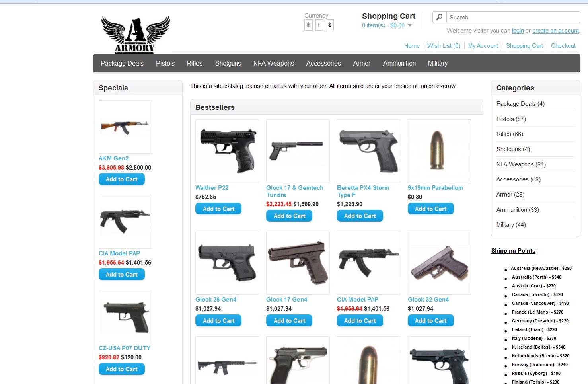The height and width of the screenshot is (384, 588).
Task: Expand the shopping cart dropdown arrow
Action: tap(410, 25)
